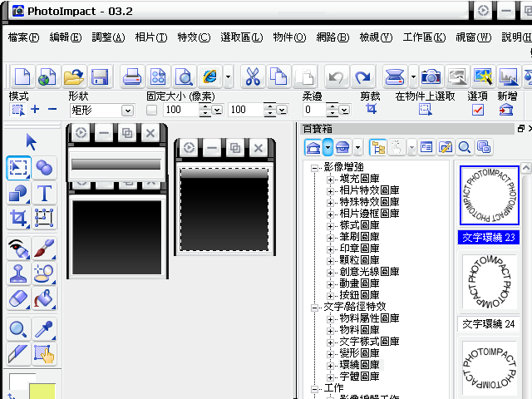Select the Bucket fill tool
Screen dimensions: 532x399
[x=44, y=298]
